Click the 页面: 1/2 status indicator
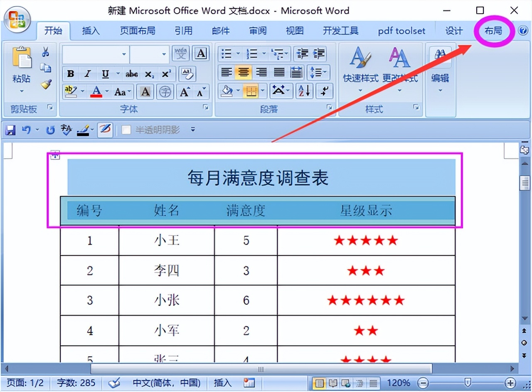Image resolution: width=532 pixels, height=392 pixels. click(25, 382)
